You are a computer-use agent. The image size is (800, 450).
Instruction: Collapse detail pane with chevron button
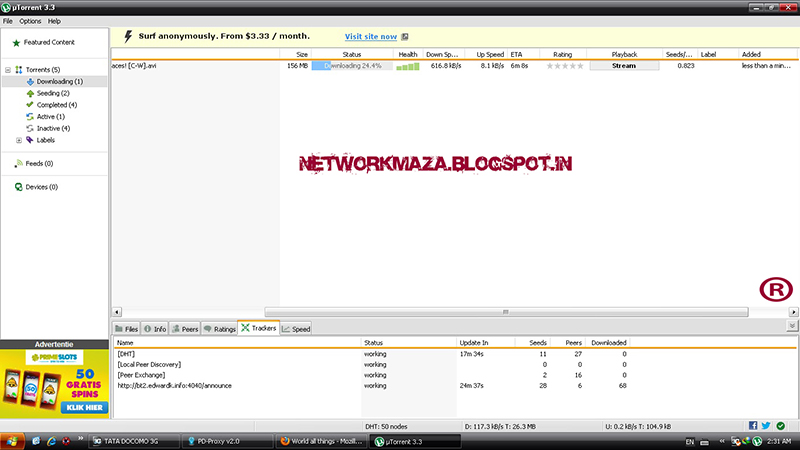792,326
